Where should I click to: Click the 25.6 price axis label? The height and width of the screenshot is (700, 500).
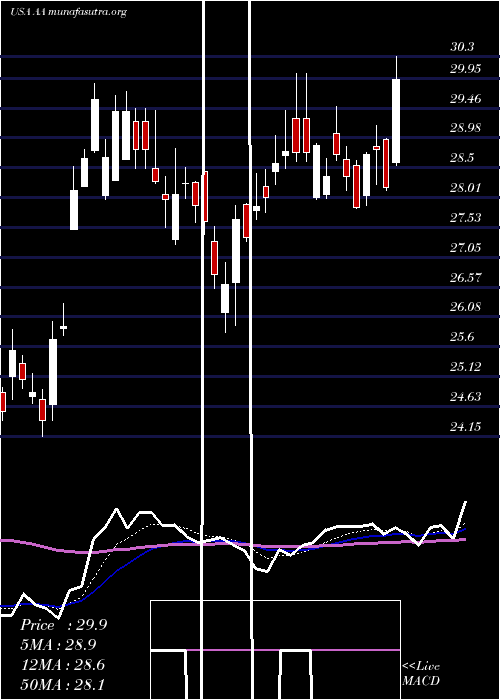[x=462, y=337]
